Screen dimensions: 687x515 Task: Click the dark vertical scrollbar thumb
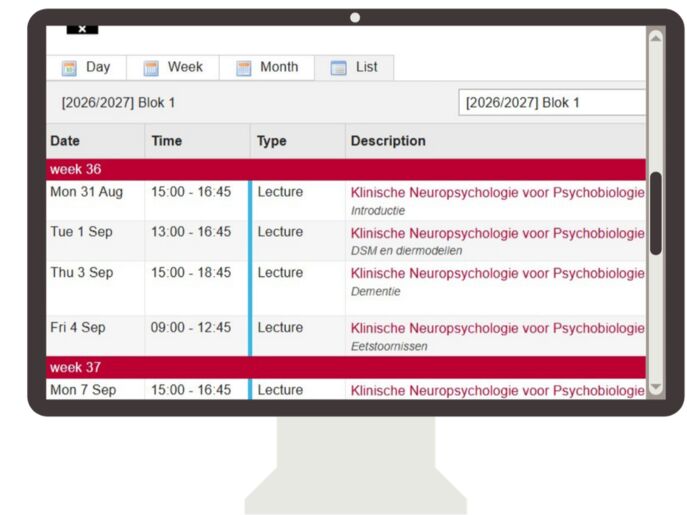[x=655, y=213]
